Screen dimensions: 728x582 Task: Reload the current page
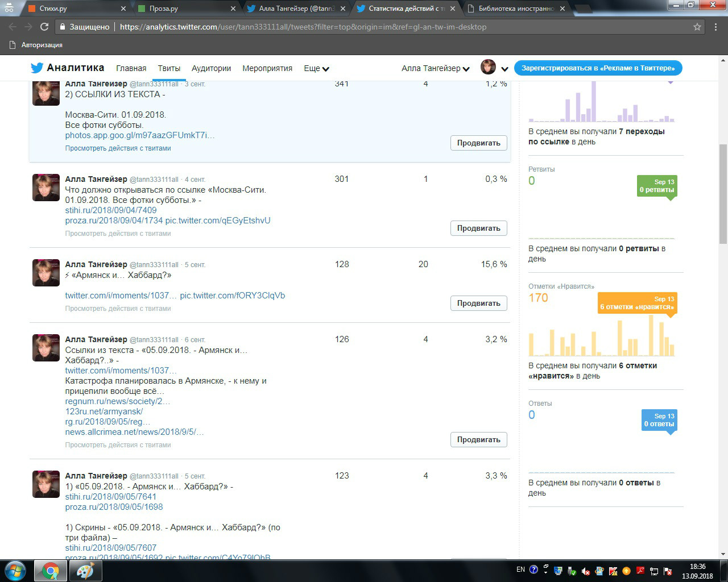pyautogui.click(x=44, y=27)
